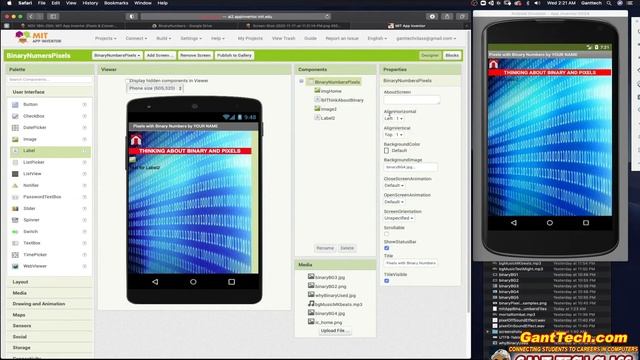Open help for Button component
This screenshot has height=360, width=640.
tap(84, 105)
